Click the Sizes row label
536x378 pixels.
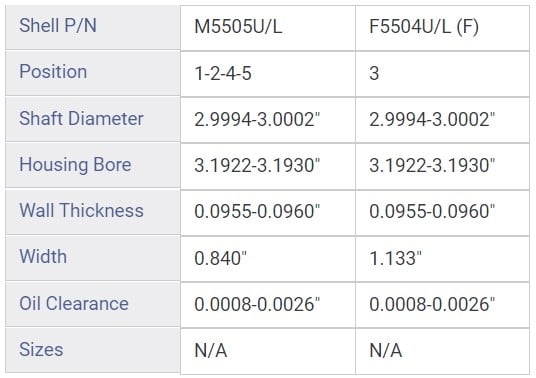93,350
